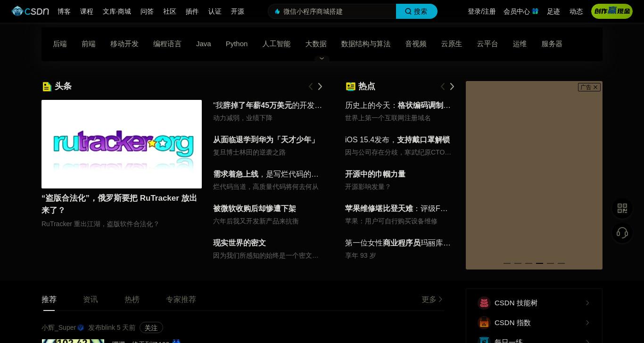
Task: Click the customer service headset icon
Action: (622, 233)
